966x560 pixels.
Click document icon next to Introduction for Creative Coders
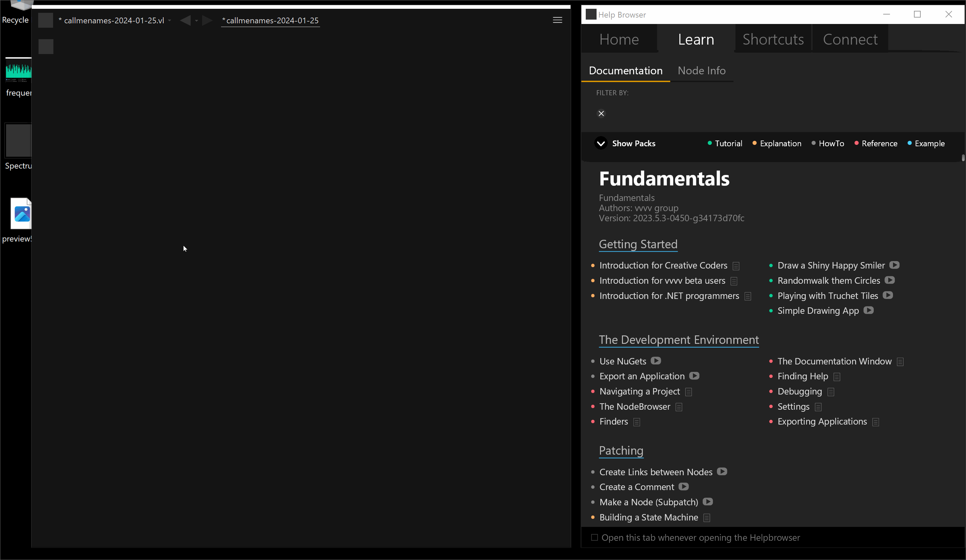click(736, 266)
